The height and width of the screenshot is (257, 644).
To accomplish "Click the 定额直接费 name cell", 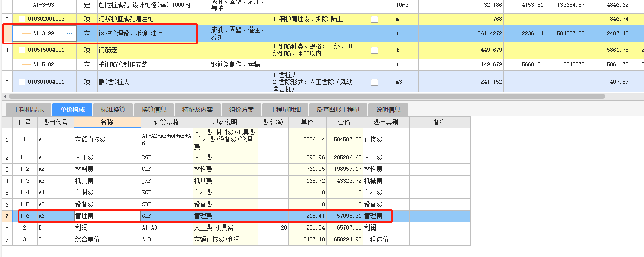I will pos(108,140).
